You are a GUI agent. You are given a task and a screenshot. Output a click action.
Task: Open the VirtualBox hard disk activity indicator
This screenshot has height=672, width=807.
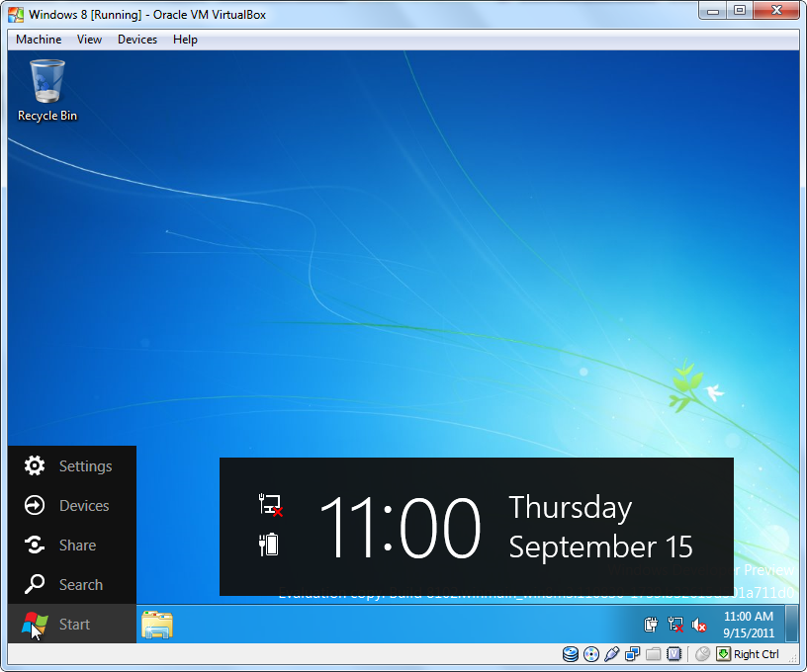click(571, 654)
